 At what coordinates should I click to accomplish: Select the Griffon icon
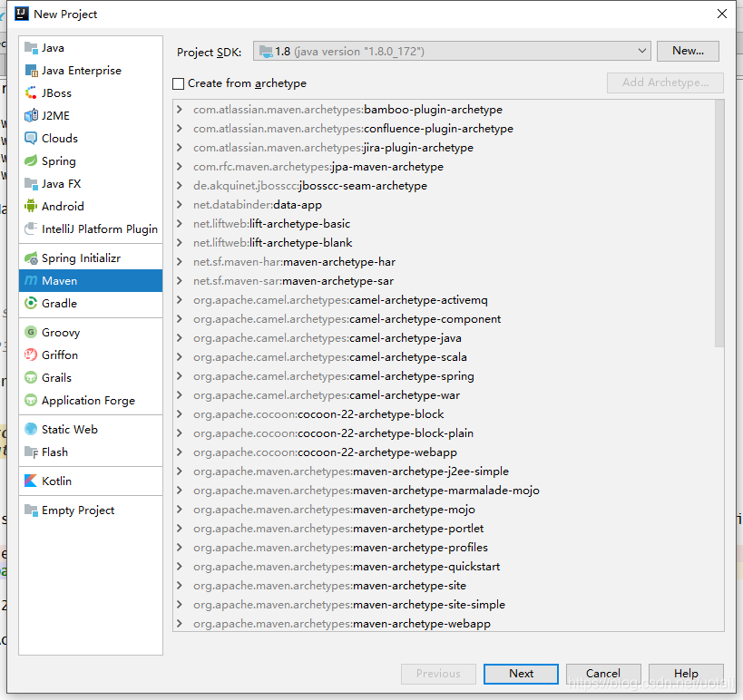tap(31, 355)
